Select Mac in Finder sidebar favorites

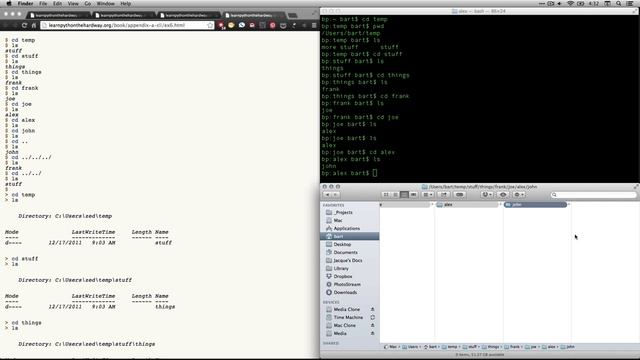(350, 220)
